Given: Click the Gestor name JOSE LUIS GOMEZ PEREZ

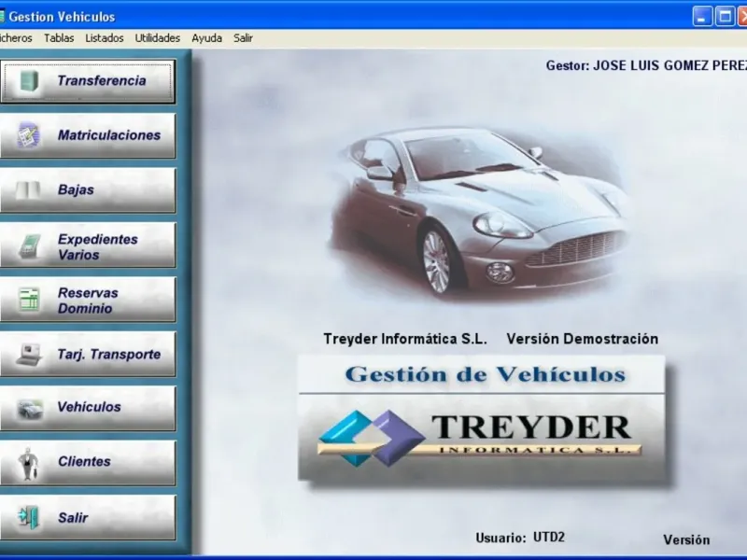Looking at the screenshot, I should click(669, 65).
